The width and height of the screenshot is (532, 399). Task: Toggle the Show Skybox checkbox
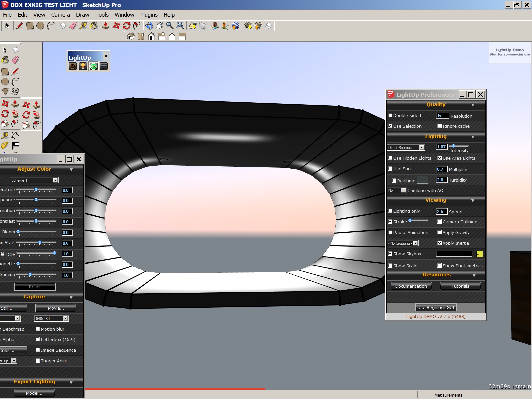point(390,254)
